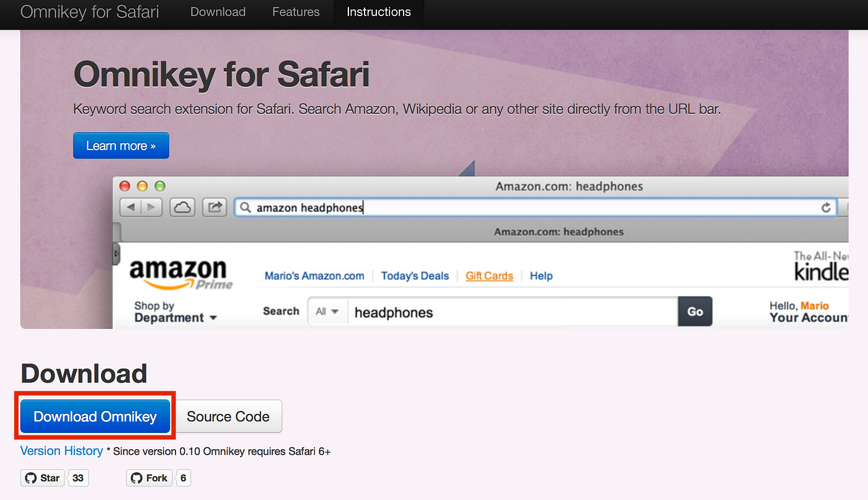Click the Amazon Go search button

(x=695, y=311)
